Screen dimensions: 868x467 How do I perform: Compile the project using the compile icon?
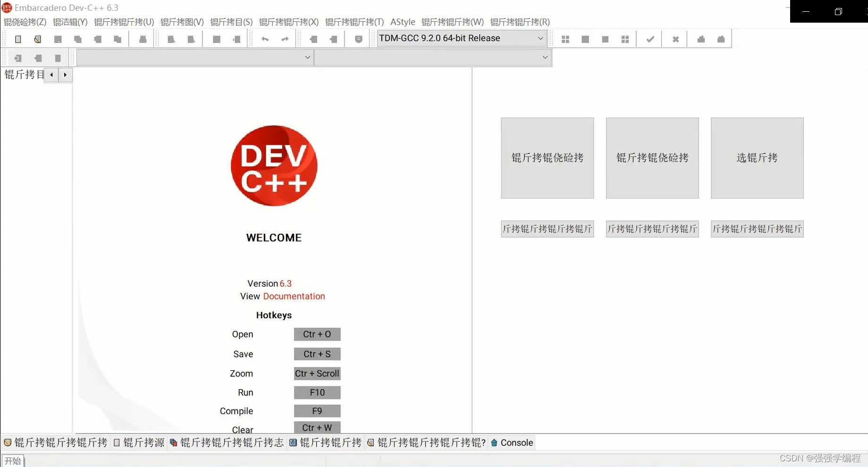point(565,39)
